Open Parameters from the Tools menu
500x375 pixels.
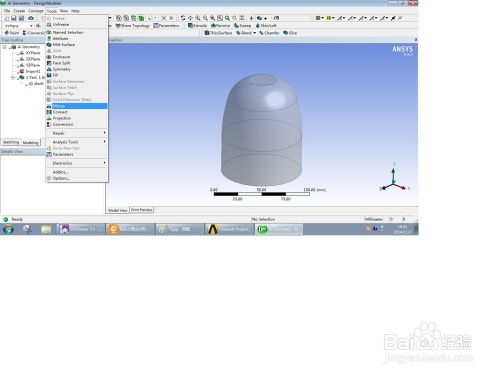[x=77, y=155]
